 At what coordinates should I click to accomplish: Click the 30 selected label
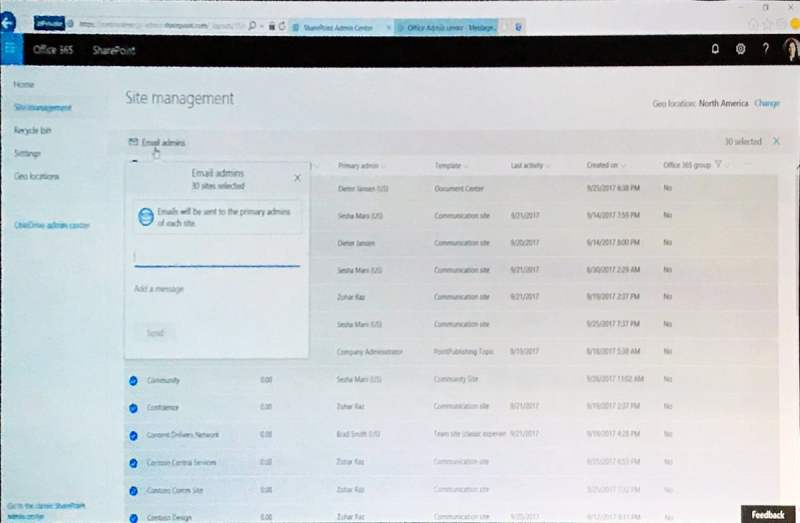pyautogui.click(x=743, y=141)
